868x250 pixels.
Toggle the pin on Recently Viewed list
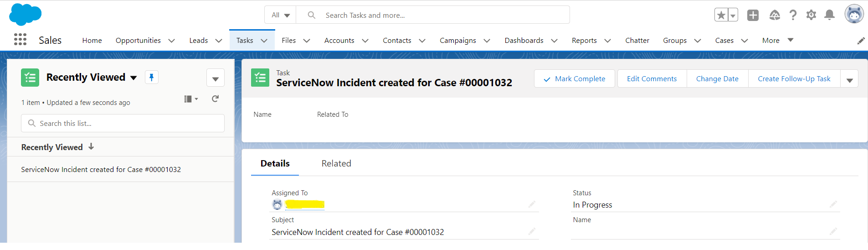151,77
